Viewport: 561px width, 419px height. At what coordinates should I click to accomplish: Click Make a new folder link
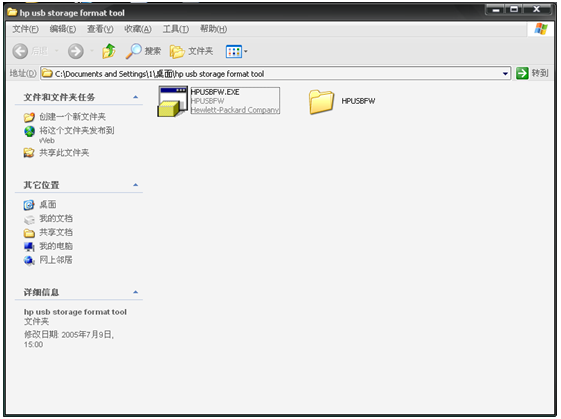(x=72, y=117)
